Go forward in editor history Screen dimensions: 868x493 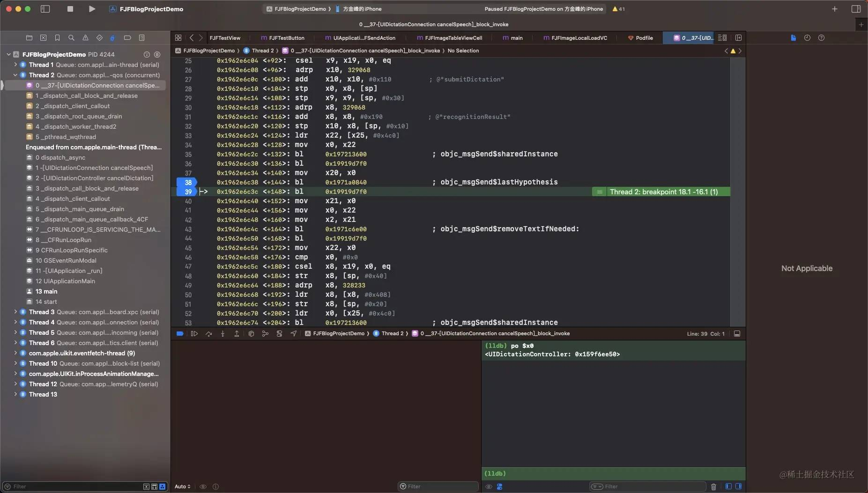point(200,38)
